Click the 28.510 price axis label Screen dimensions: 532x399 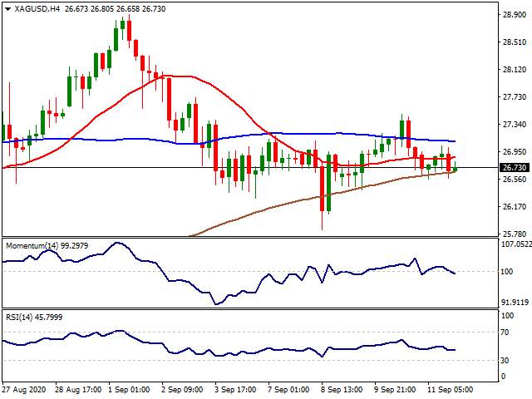tap(514, 42)
